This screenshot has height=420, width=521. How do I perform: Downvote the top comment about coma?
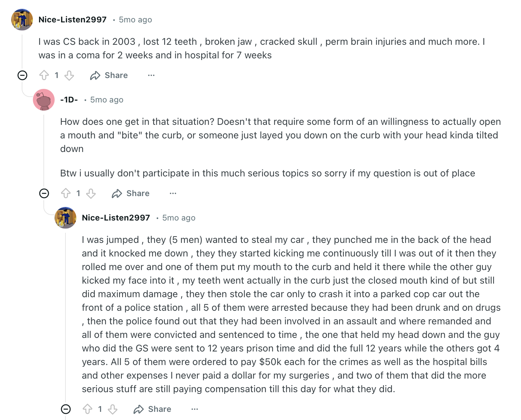point(69,75)
